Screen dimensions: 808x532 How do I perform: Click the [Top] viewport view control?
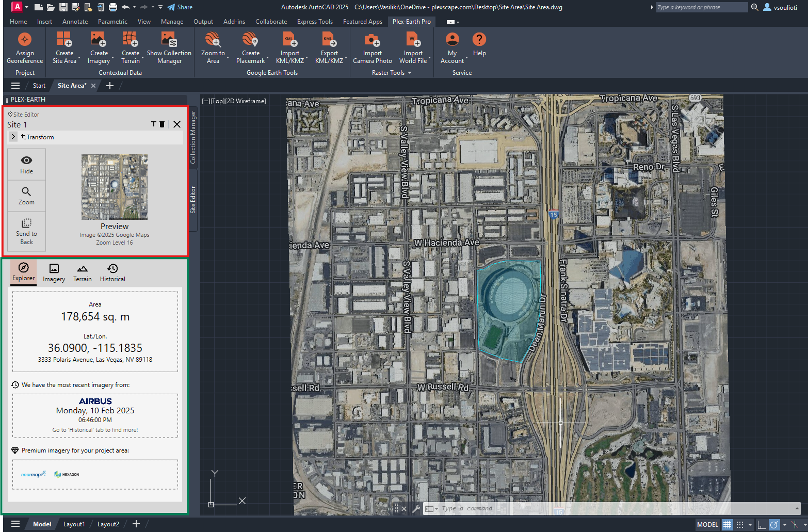(x=217, y=101)
